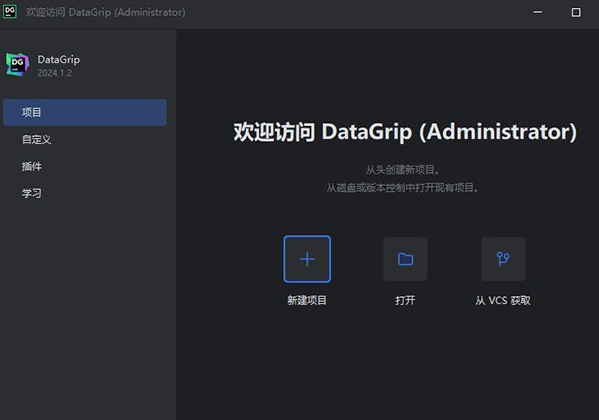Image resolution: width=599 pixels, height=420 pixels.
Task: Open a project using the folder icon
Action: click(x=405, y=259)
